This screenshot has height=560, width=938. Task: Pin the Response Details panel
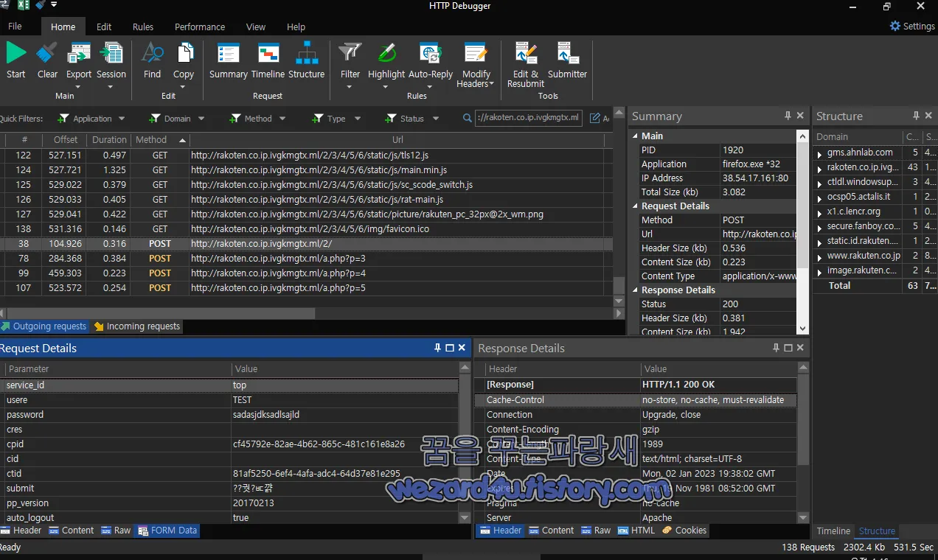(776, 348)
